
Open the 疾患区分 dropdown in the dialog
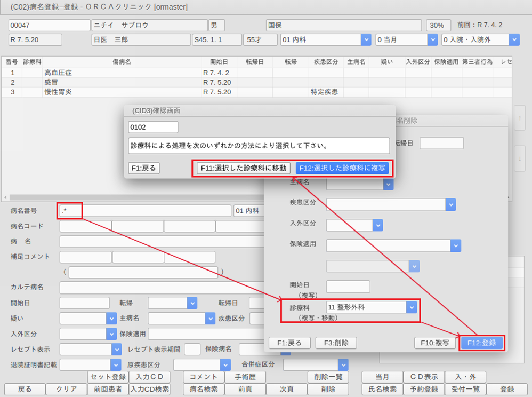pyautogui.click(x=450, y=205)
